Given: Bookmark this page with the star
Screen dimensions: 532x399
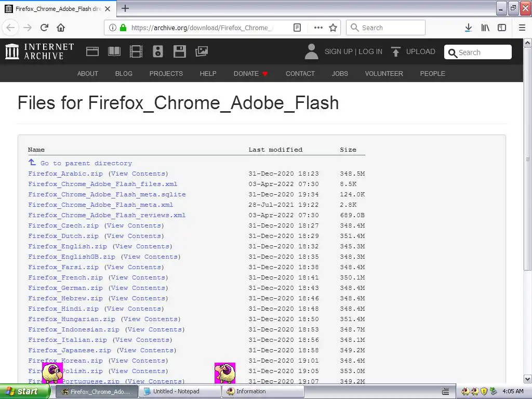Looking at the screenshot, I should click(333, 28).
